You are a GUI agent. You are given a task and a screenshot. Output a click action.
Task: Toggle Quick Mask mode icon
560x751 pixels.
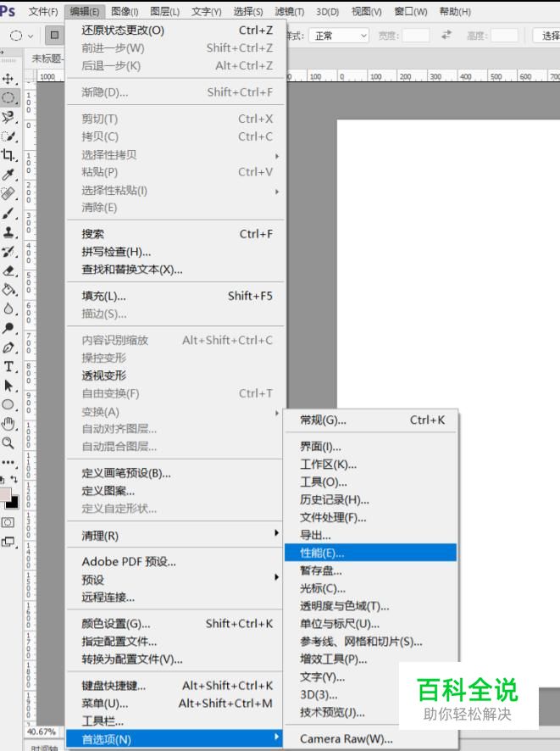click(8, 522)
